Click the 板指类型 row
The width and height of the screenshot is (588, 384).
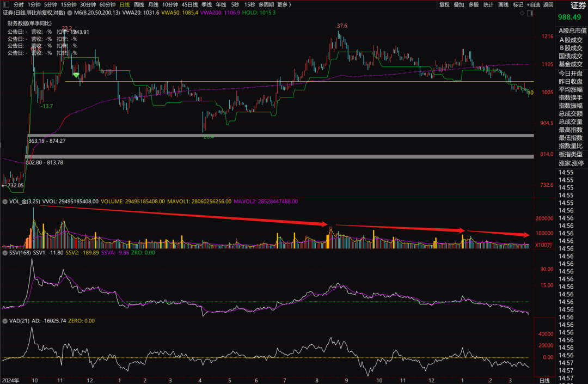point(572,154)
